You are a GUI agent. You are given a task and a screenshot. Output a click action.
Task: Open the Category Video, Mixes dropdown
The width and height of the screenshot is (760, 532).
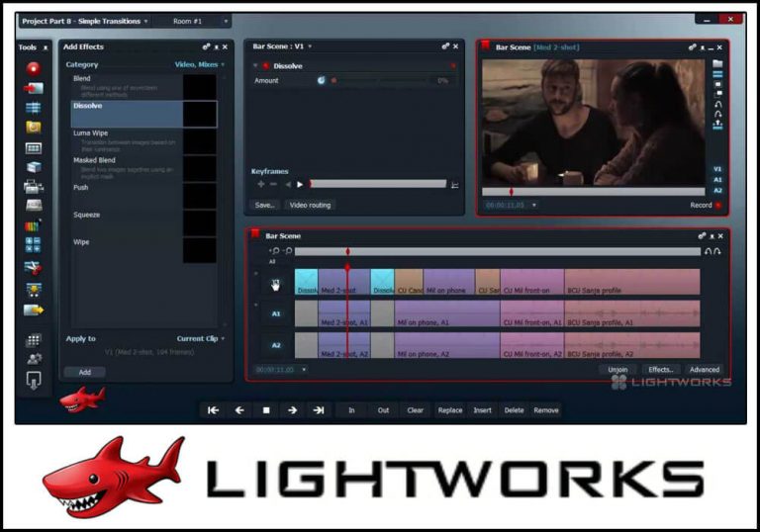pos(200,64)
